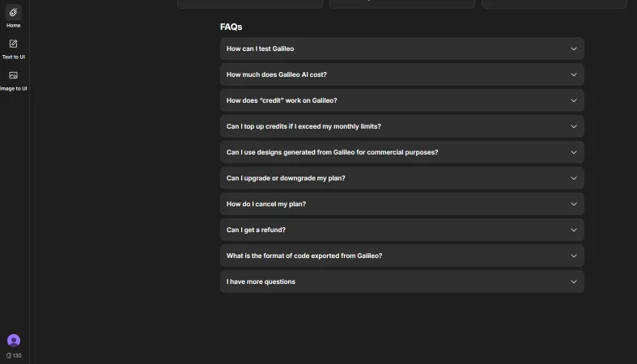Screen dimensions: 637x364
Task: Click the chevron on 'Can I get a refund?'
Action: click(574, 230)
